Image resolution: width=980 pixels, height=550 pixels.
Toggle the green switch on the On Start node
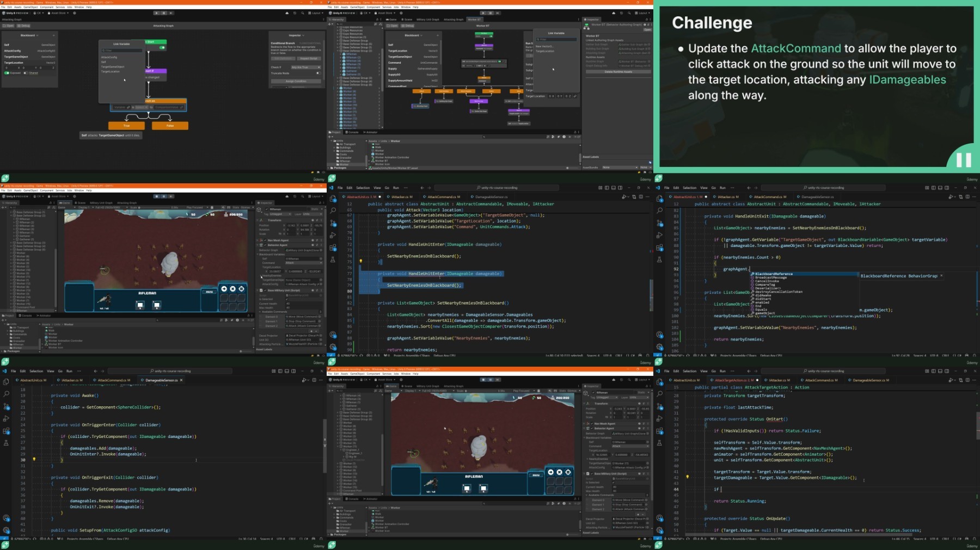point(162,47)
